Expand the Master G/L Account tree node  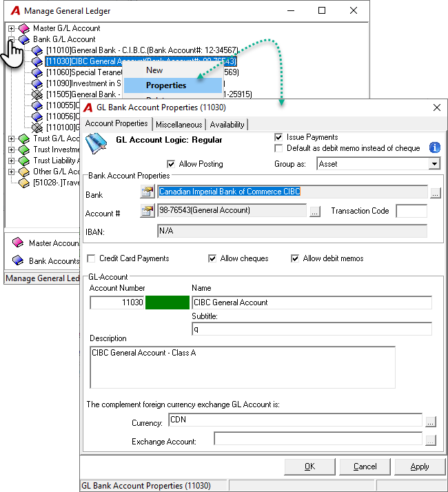tap(11, 28)
